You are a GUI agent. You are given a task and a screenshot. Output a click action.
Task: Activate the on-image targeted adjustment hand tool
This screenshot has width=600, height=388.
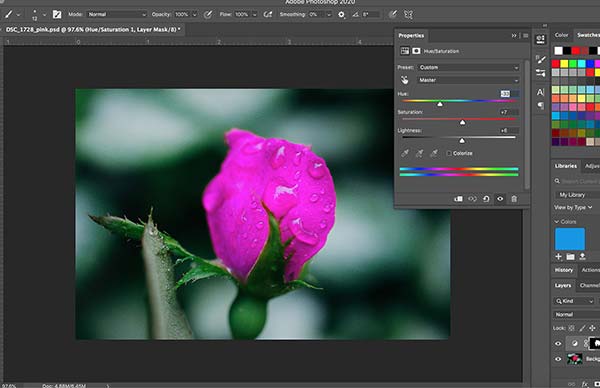404,80
